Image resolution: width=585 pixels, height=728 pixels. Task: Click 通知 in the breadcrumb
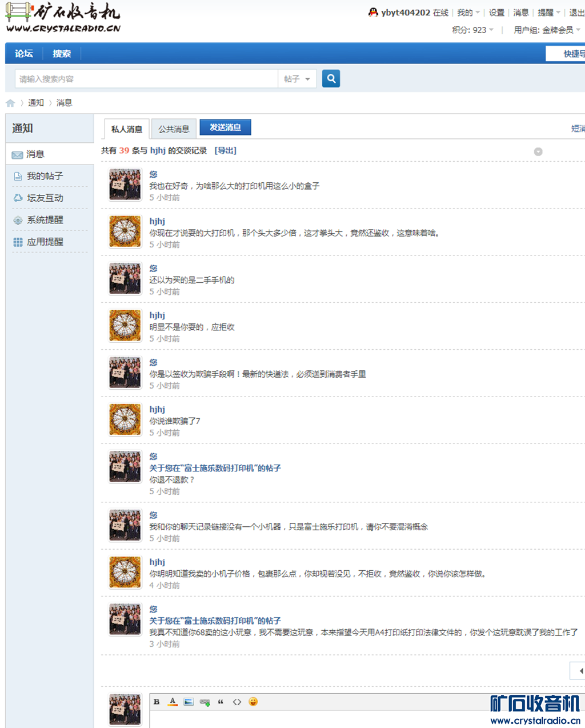[36, 103]
